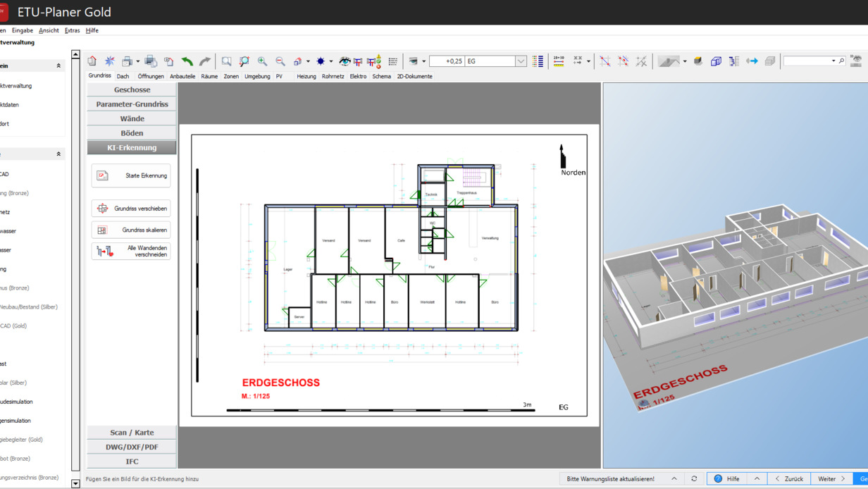
Task: Click the sidebar scroll down arrow
Action: coord(75,484)
